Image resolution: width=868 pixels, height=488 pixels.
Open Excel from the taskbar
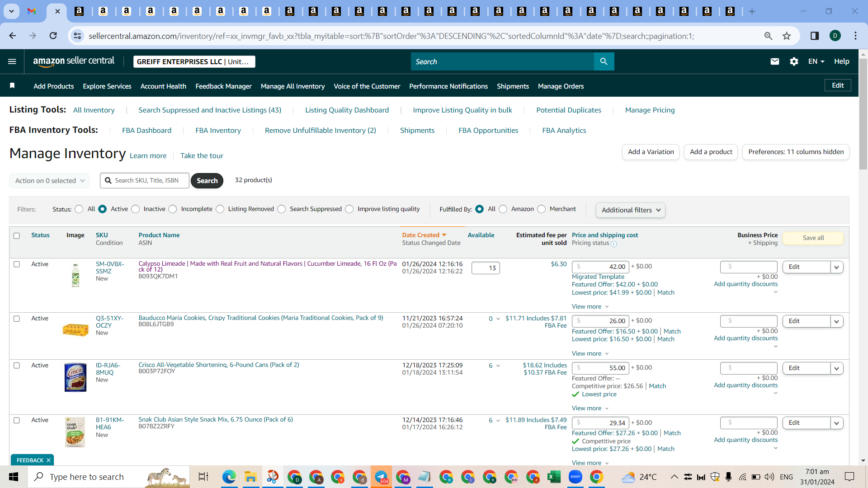click(x=554, y=477)
